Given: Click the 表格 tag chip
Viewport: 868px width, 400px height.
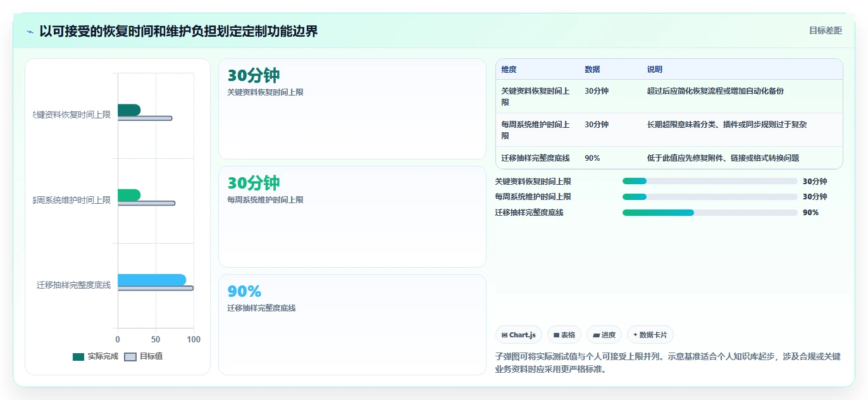Looking at the screenshot, I should point(564,335).
